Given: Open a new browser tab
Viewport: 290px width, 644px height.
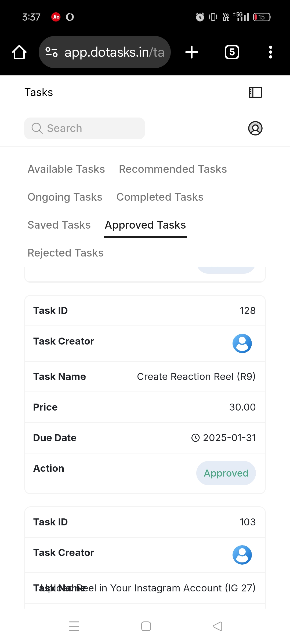Looking at the screenshot, I should (192, 52).
